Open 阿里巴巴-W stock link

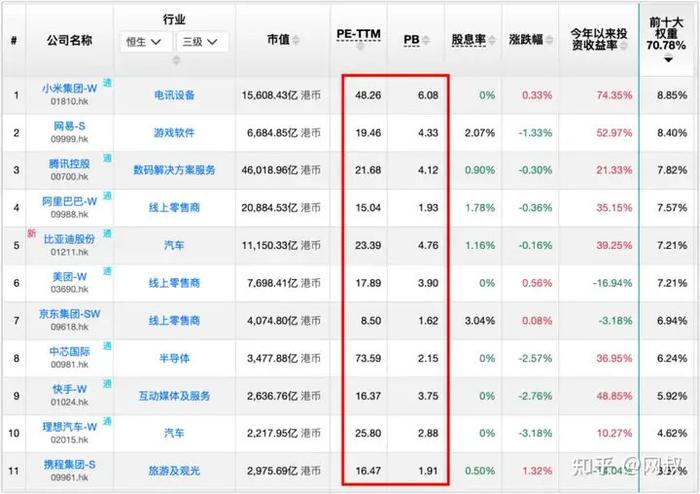pos(70,201)
